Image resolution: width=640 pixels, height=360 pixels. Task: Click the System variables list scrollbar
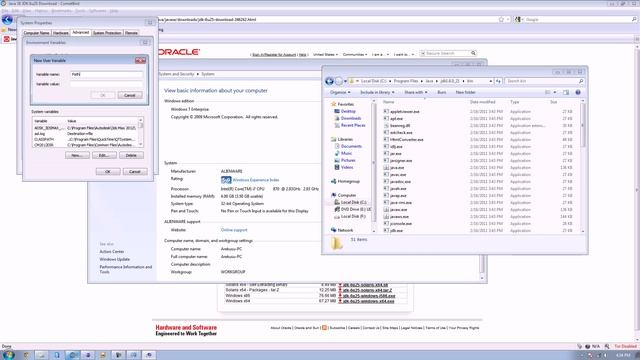(x=141, y=132)
